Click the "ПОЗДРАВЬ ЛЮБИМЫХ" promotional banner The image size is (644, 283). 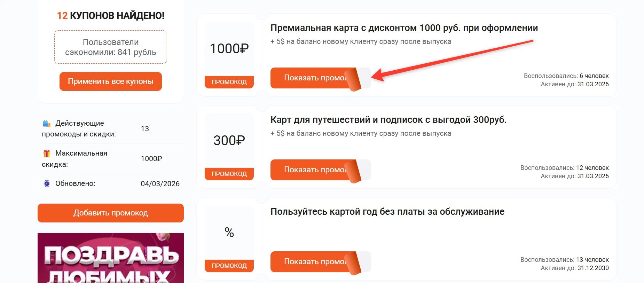coord(110,258)
